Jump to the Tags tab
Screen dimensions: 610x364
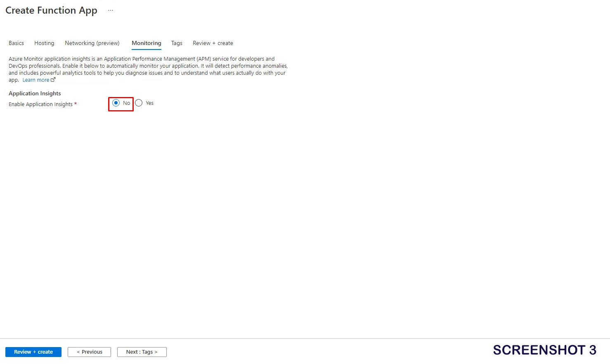point(177,43)
